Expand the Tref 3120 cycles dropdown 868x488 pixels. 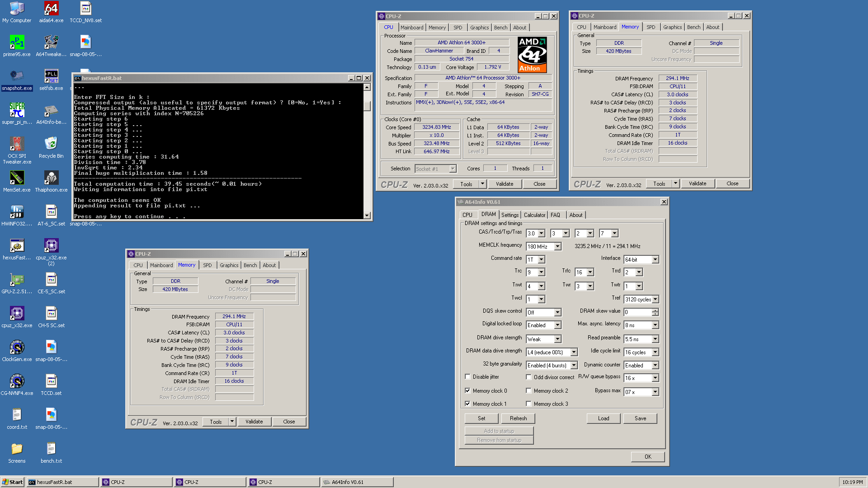pyautogui.click(x=655, y=299)
